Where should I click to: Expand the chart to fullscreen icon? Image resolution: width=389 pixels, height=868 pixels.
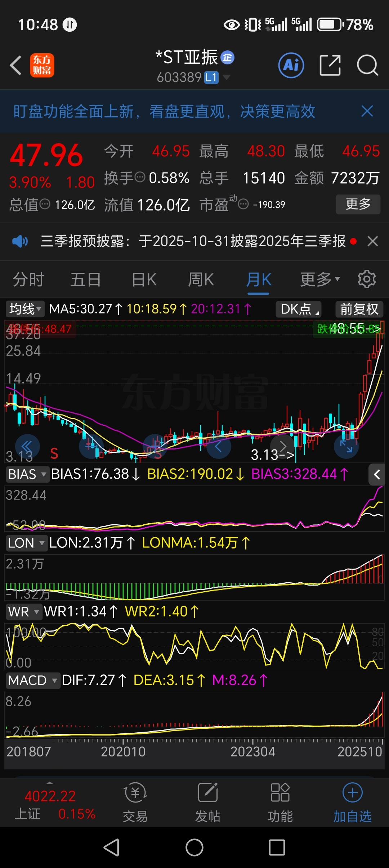(x=346, y=446)
